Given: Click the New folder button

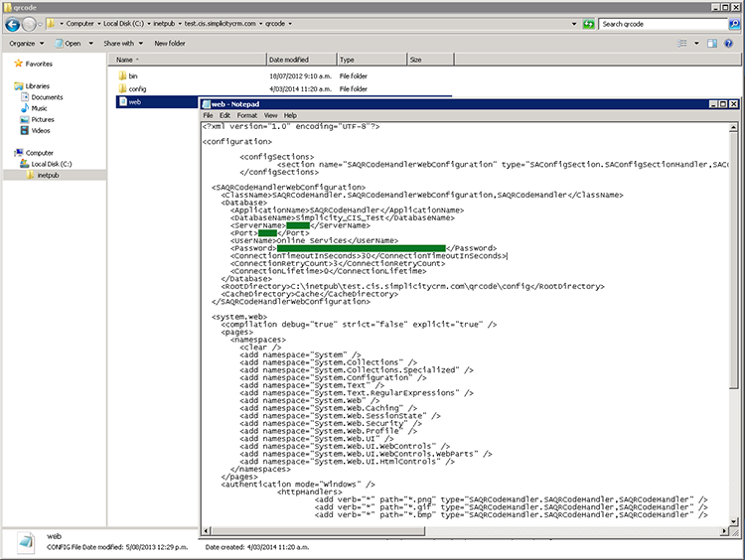Looking at the screenshot, I should 170,44.
